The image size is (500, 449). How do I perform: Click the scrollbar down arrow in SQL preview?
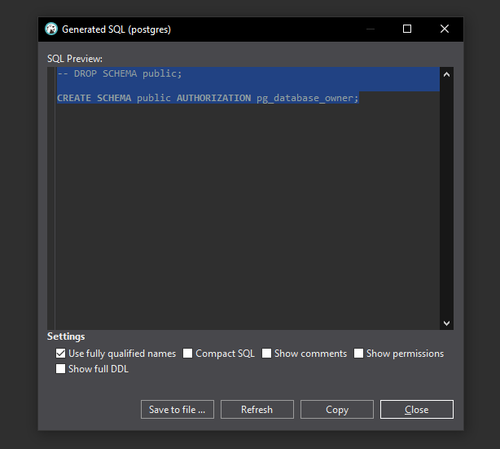pos(447,323)
